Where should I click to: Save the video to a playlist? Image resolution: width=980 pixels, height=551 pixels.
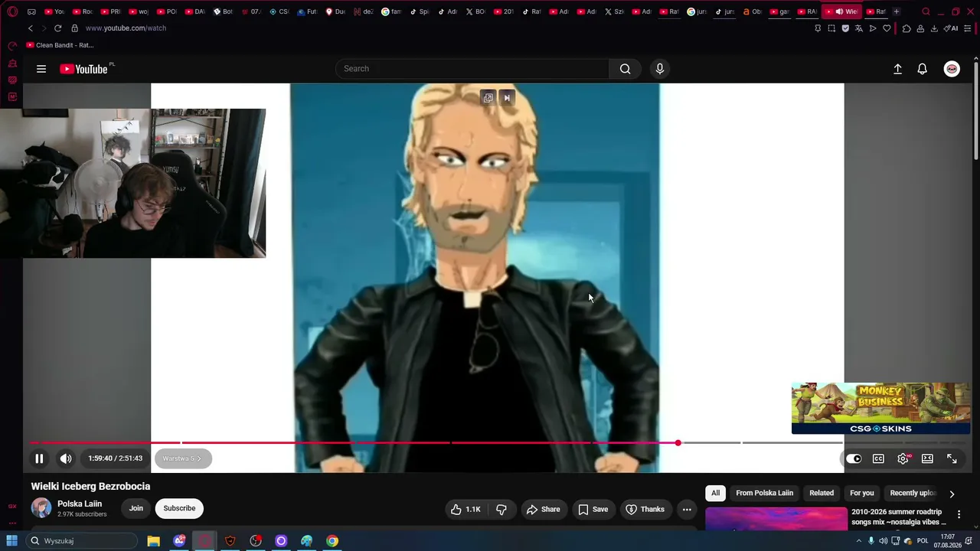(x=593, y=509)
